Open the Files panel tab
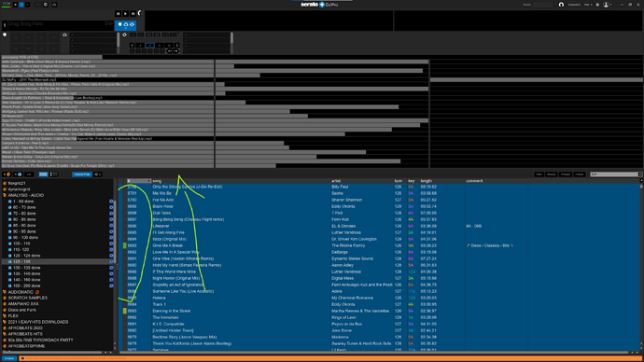Image resolution: width=644 pixels, height=362 pixels. pyautogui.click(x=539, y=174)
